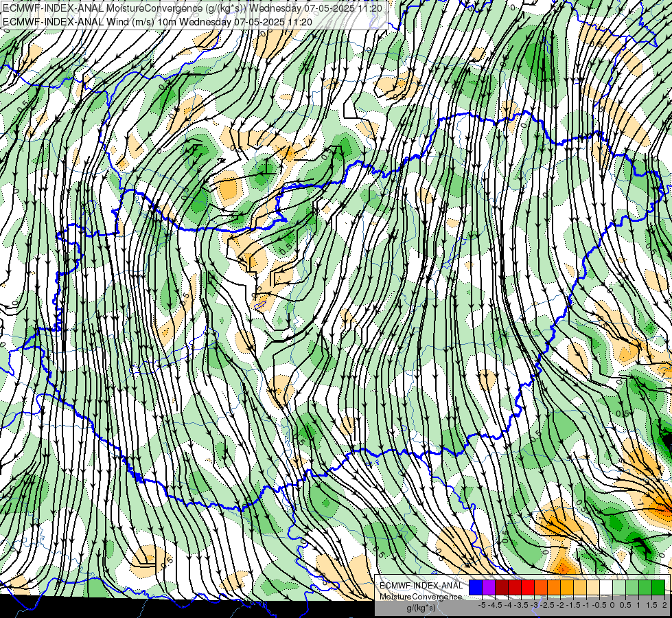
Task: Click the g/(kg*s) unit label in legend
Action: [421, 608]
